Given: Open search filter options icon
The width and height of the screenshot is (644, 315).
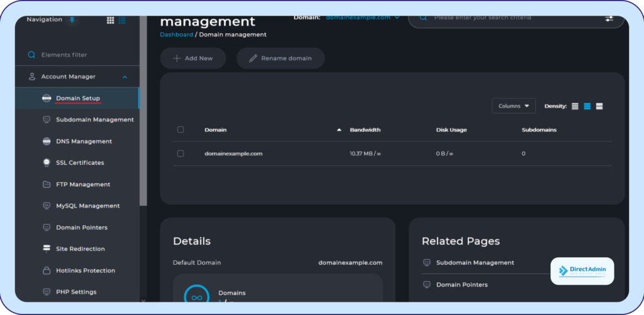Looking at the screenshot, I should (x=609, y=18).
